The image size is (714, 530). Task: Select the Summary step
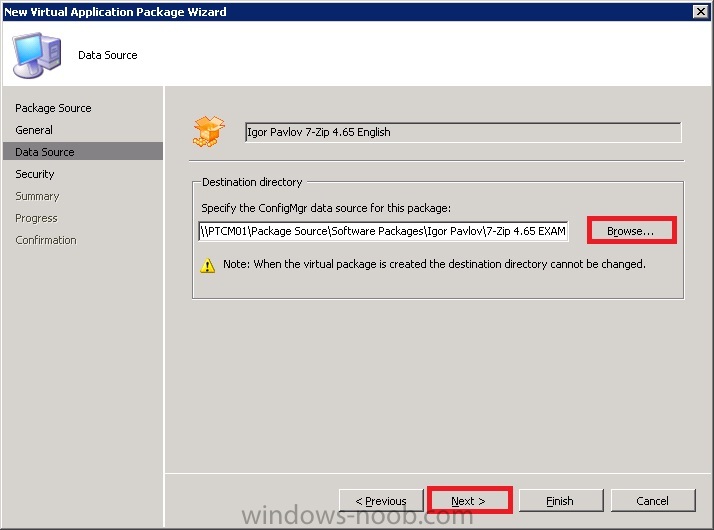(x=37, y=196)
